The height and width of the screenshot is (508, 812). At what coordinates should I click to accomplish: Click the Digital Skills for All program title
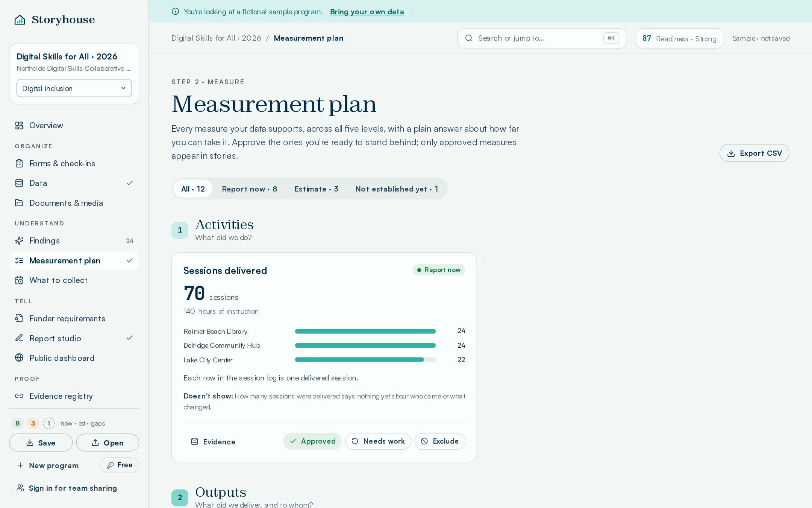coord(67,56)
